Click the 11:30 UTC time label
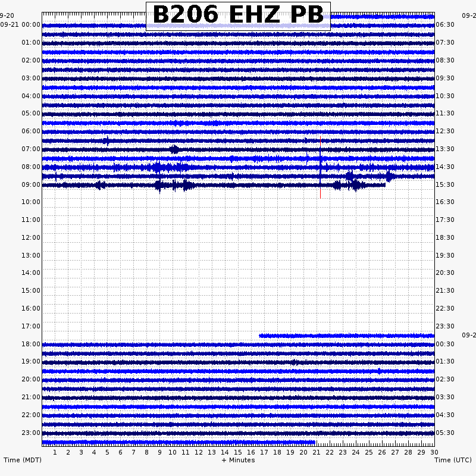The image size is (476, 476). [445, 113]
